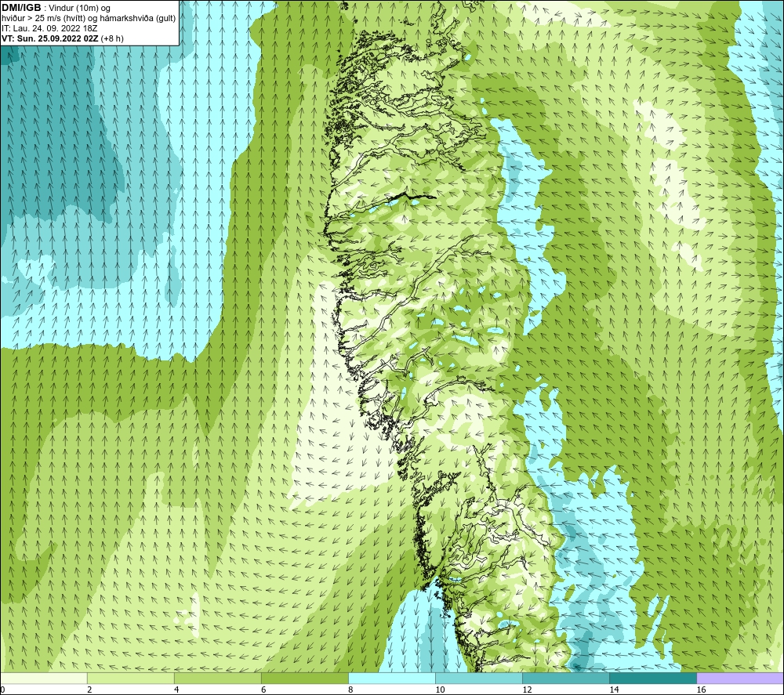This screenshot has height=695, width=784.
Task: Click the scale label '8'
Action: click(350, 690)
